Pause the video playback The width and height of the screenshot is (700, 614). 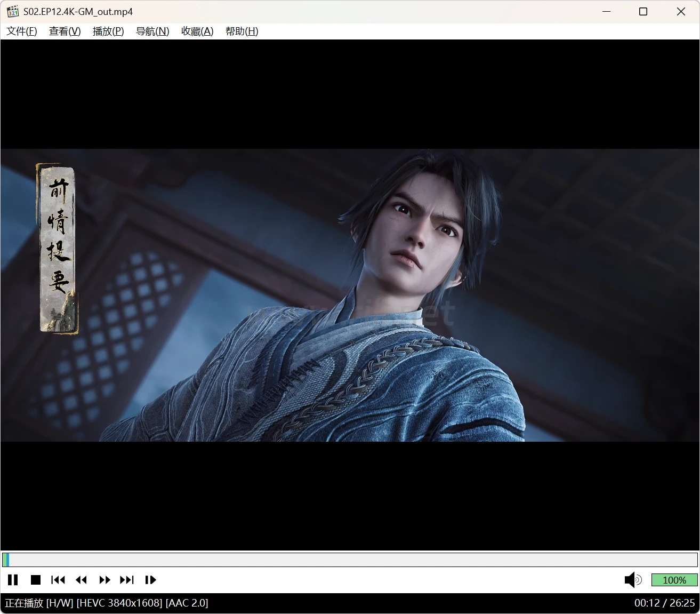coord(13,580)
